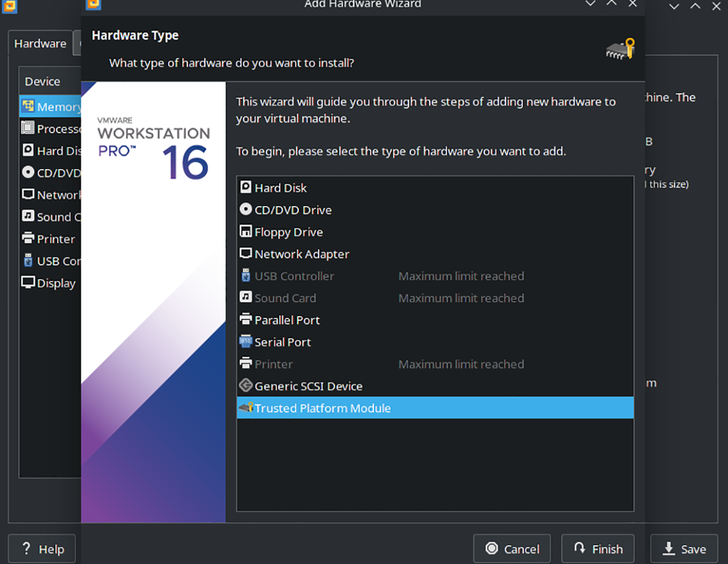728x564 pixels.
Task: Click the USB Controller icon in the Device list
Action: pyautogui.click(x=28, y=260)
